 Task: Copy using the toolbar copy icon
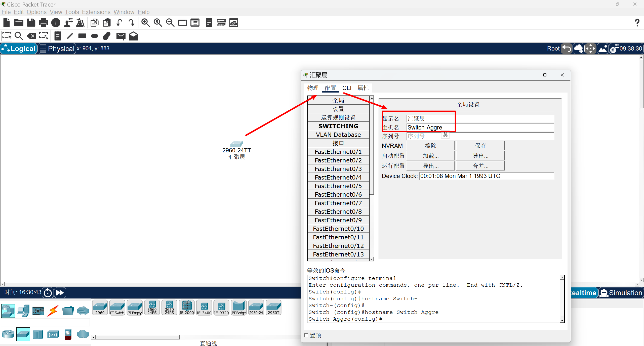click(x=95, y=23)
